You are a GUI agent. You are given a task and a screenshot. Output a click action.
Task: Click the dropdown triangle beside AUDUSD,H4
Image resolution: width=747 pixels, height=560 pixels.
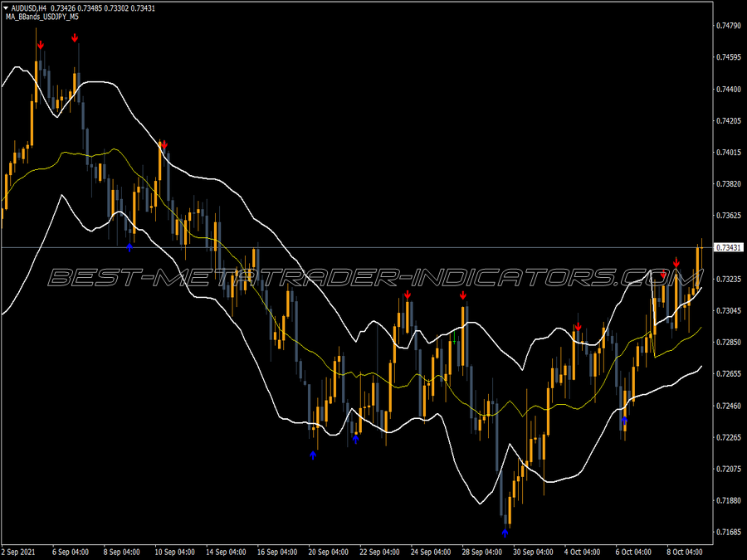coord(6,8)
